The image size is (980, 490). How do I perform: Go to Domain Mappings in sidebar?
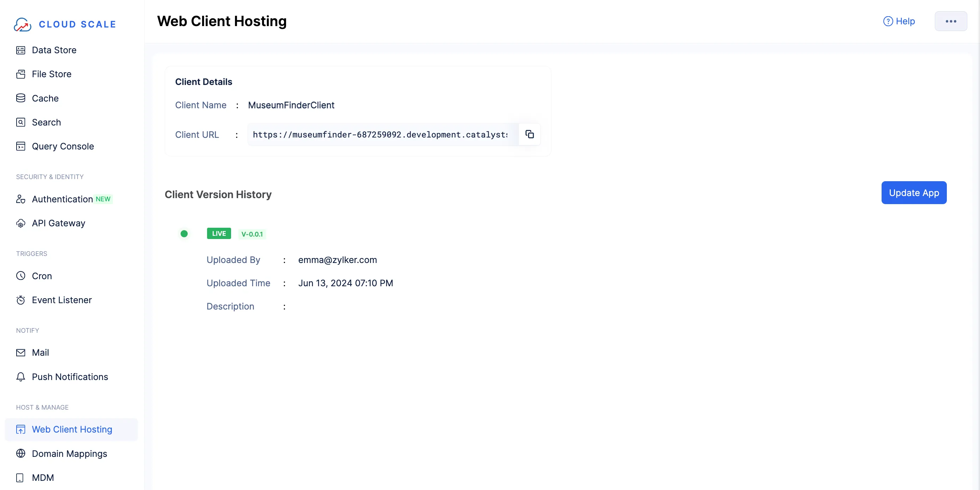coord(69,453)
